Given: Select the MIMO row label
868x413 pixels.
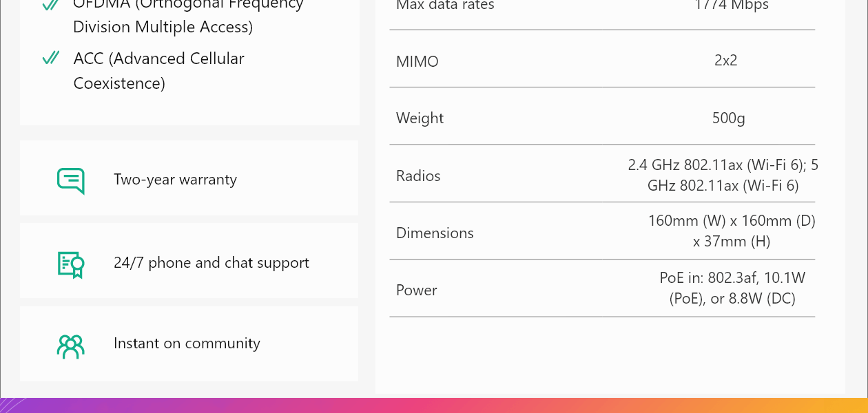Looking at the screenshot, I should 417,61.
